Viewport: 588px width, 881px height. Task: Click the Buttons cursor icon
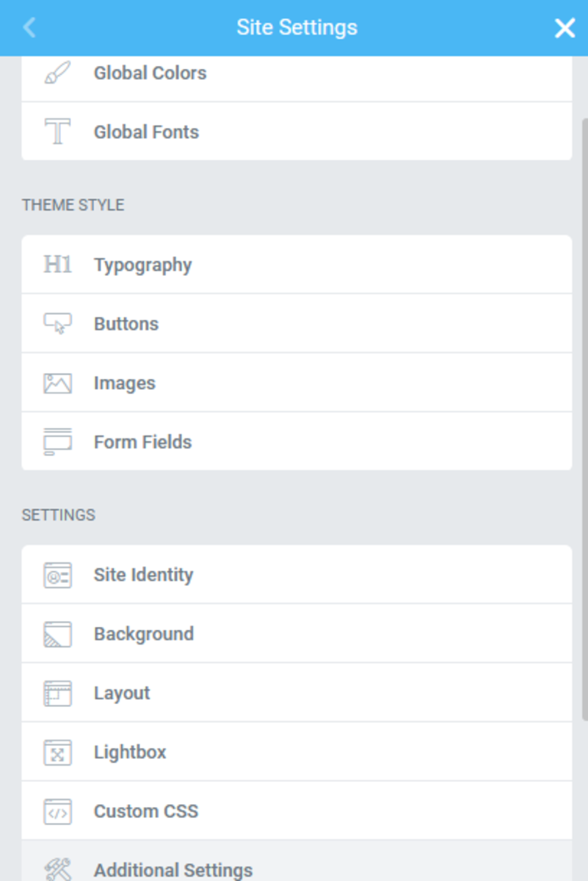click(x=57, y=324)
